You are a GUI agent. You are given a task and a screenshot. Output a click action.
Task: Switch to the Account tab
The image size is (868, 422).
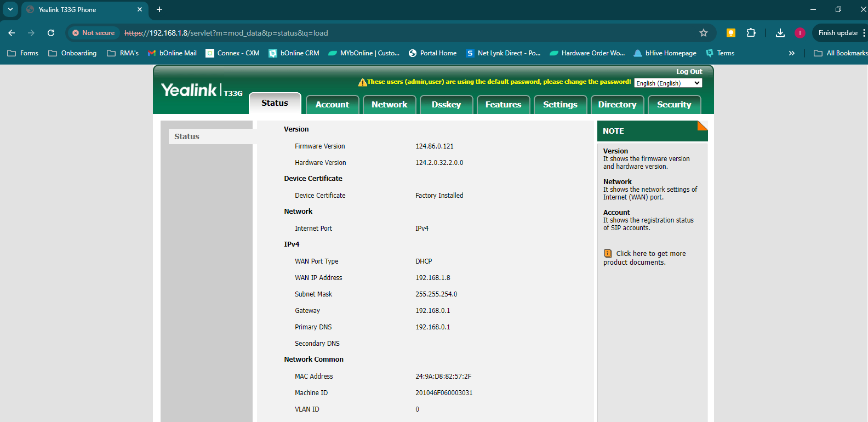click(x=332, y=105)
